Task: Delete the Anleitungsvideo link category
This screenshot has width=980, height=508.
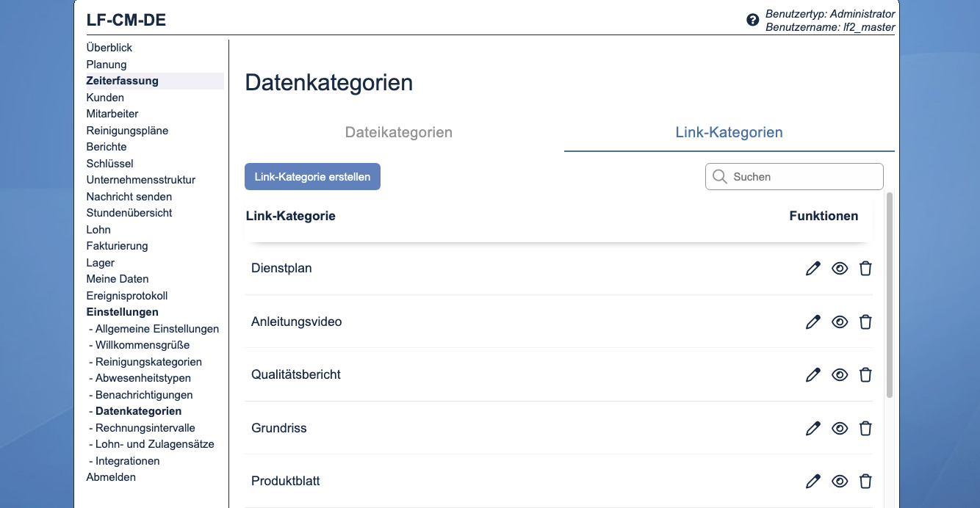Action: (865, 322)
